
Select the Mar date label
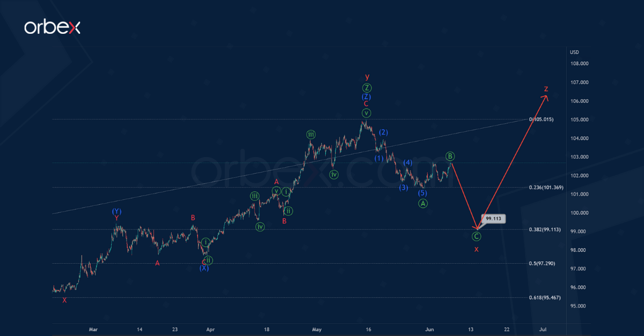pyautogui.click(x=93, y=329)
